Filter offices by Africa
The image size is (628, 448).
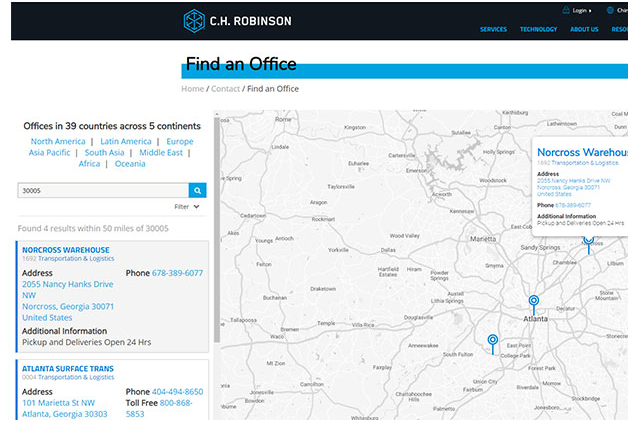click(x=89, y=164)
